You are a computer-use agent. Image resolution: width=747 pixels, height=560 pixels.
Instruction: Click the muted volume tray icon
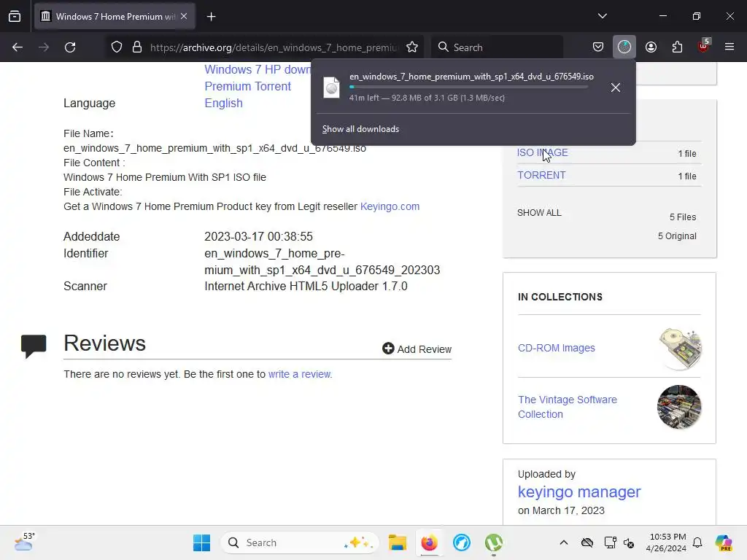[x=628, y=542]
